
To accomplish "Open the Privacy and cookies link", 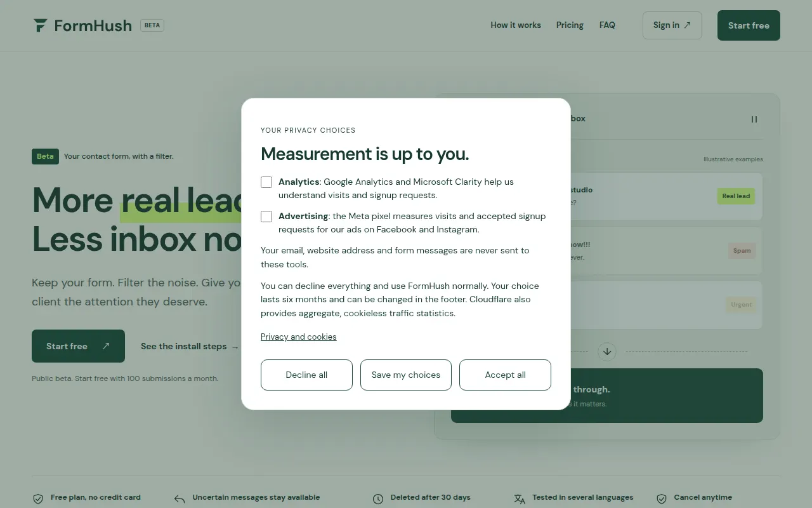I will 299,337.
